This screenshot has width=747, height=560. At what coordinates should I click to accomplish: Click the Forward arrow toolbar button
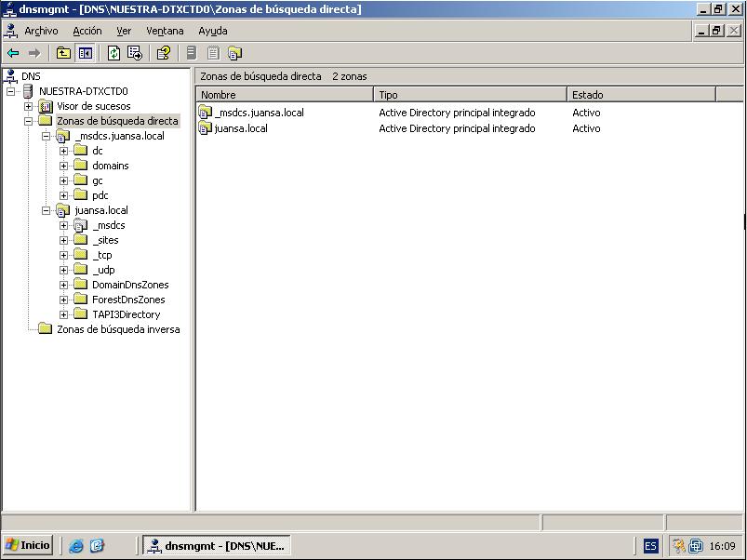34,53
